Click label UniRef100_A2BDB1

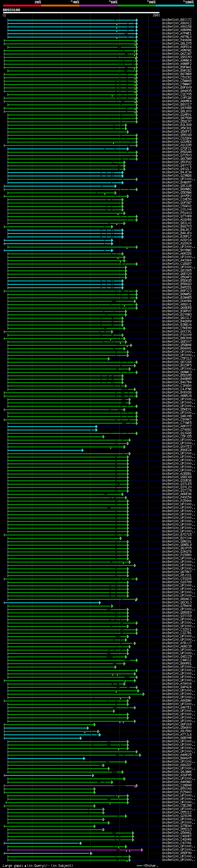point(177,474)
